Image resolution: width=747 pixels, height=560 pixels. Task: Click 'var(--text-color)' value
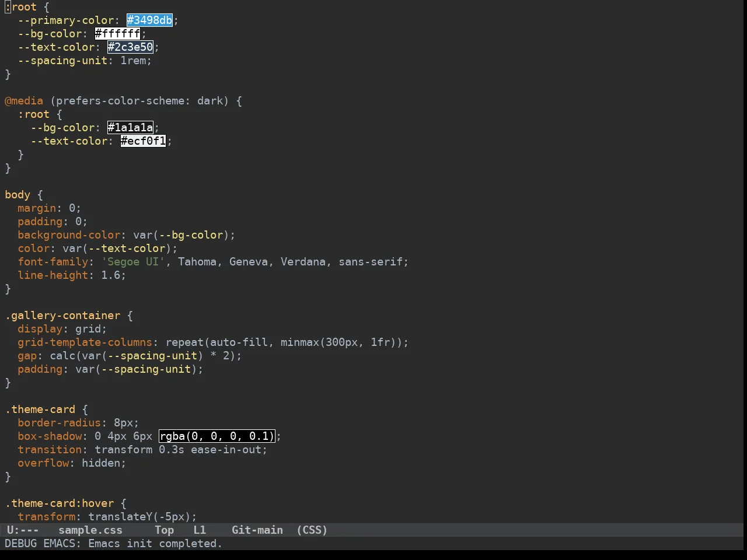point(117,249)
